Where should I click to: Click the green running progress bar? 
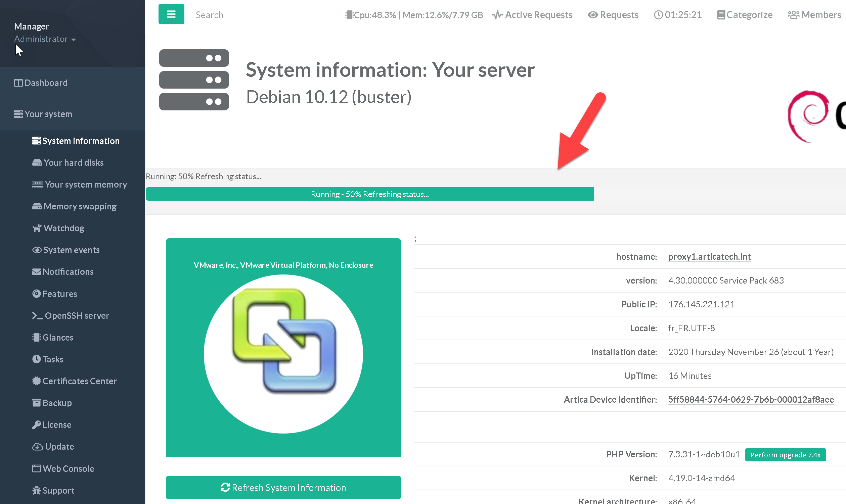click(x=369, y=194)
